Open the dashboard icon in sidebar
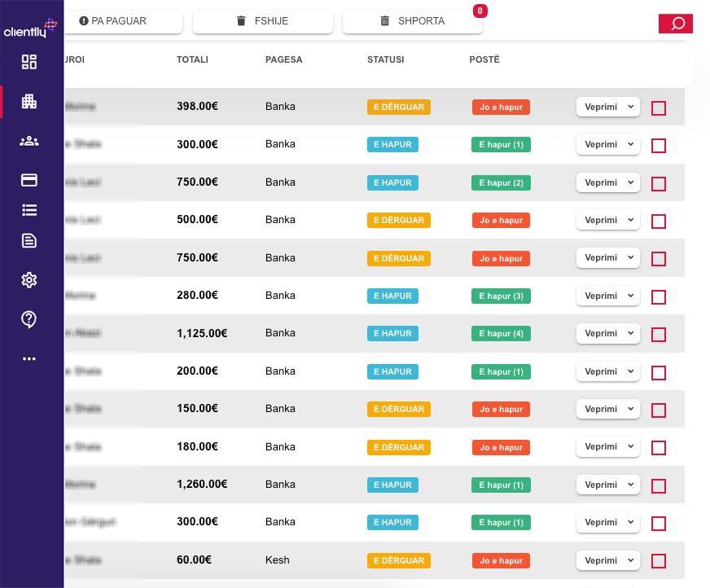Screen dimensions: 710x588 pyautogui.click(x=29, y=62)
